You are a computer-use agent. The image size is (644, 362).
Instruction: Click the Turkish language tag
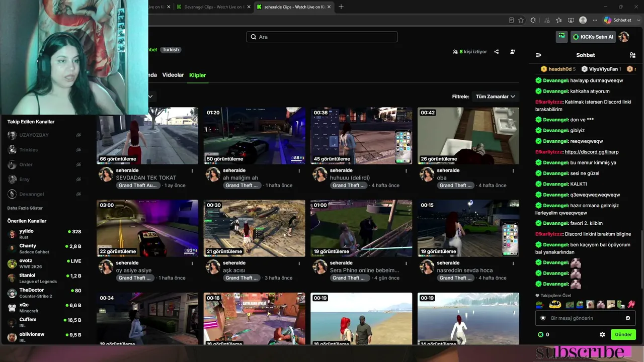pos(171,50)
